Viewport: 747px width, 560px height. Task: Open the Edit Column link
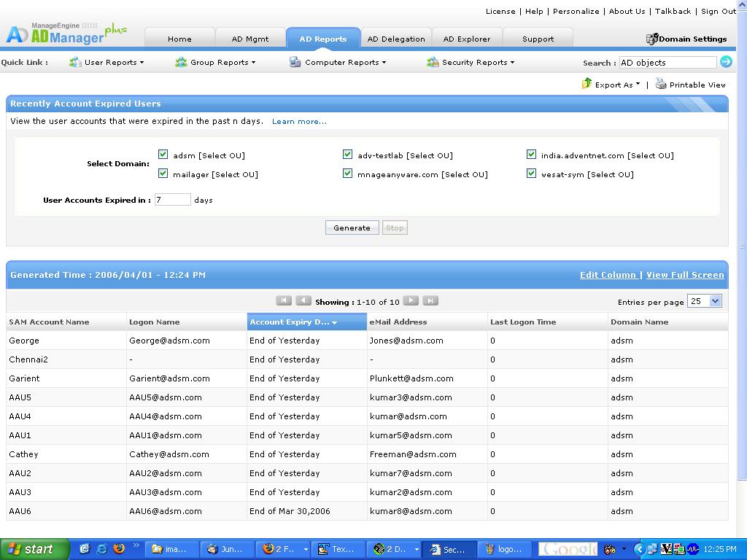coord(608,275)
